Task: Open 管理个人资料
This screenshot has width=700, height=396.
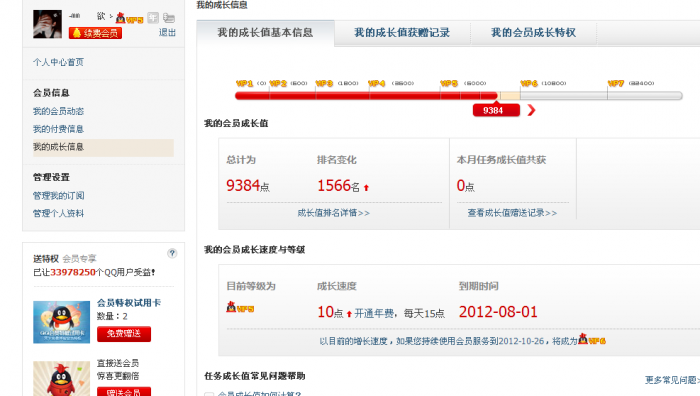Action: click(x=58, y=213)
